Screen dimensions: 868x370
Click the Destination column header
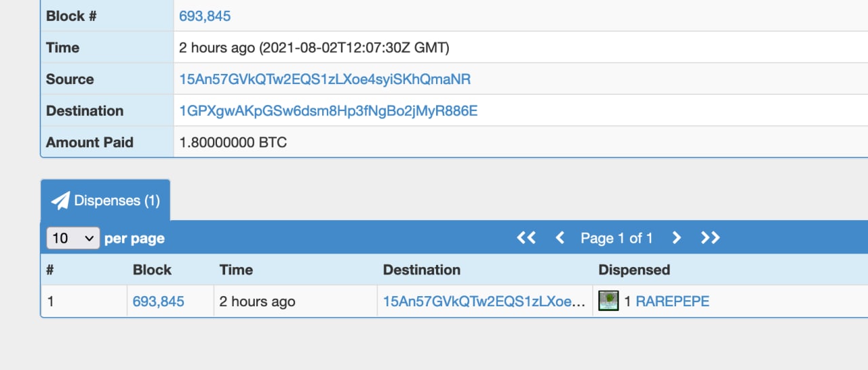coord(422,270)
